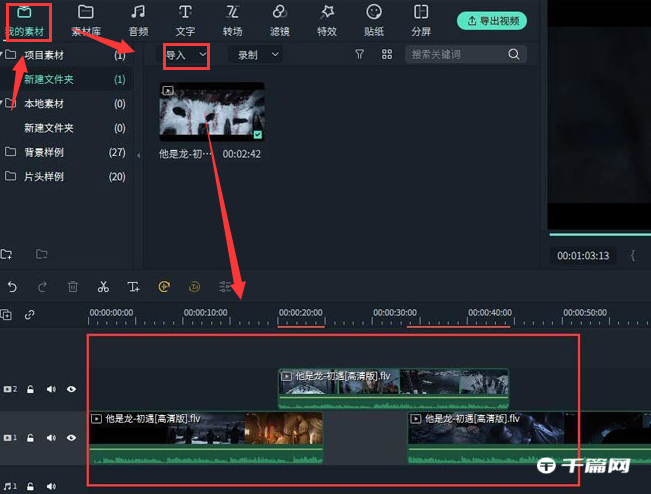Select the second clip on video track 1
This screenshot has width=651, height=494.
tap(529, 438)
